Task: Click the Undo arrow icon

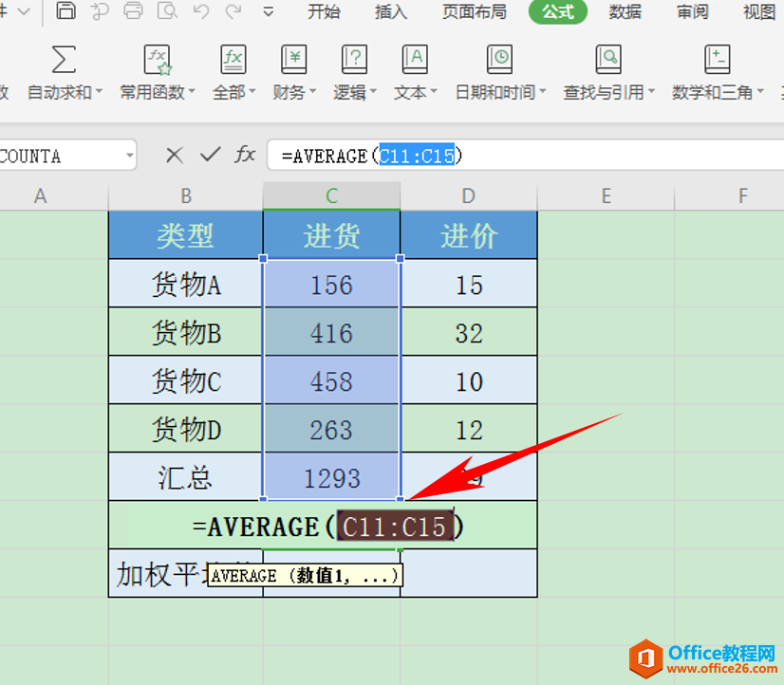Action: pos(201,10)
